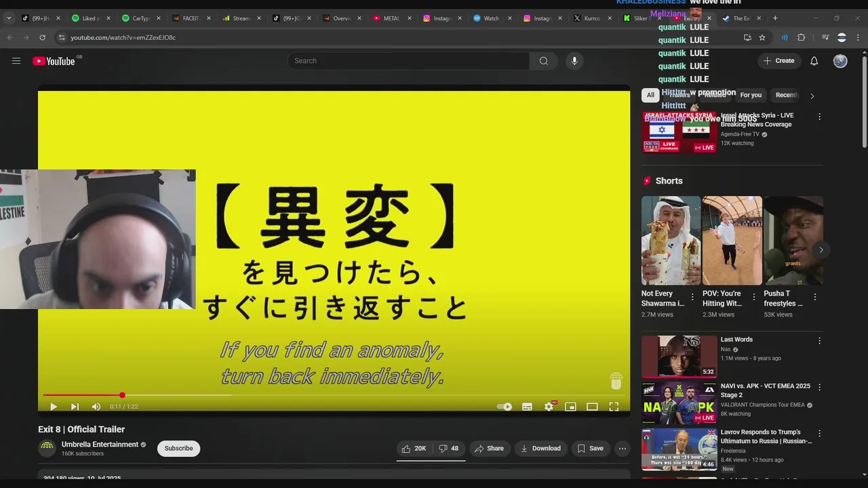Open the browser extensions puzzle icon

(x=801, y=37)
